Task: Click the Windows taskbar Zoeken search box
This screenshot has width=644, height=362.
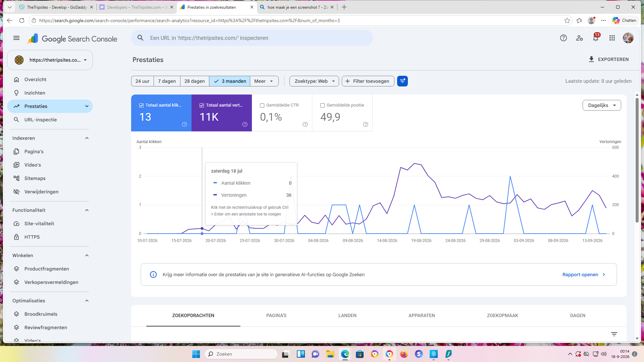Action: pos(241,354)
